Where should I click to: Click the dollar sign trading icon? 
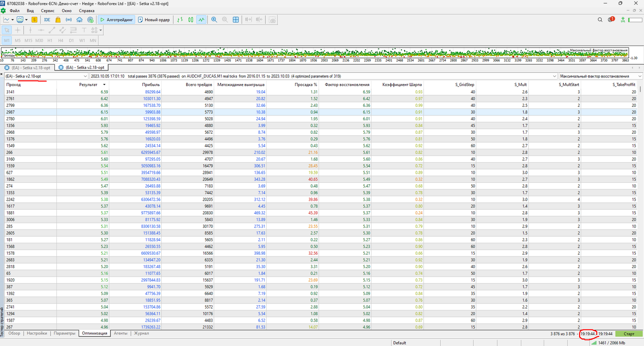[x=34, y=20]
